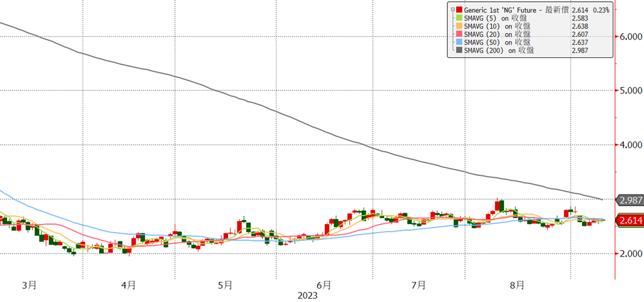Click the 8月 date axis label
Image resolution: width=644 pixels, height=302 pixels.
(518, 285)
